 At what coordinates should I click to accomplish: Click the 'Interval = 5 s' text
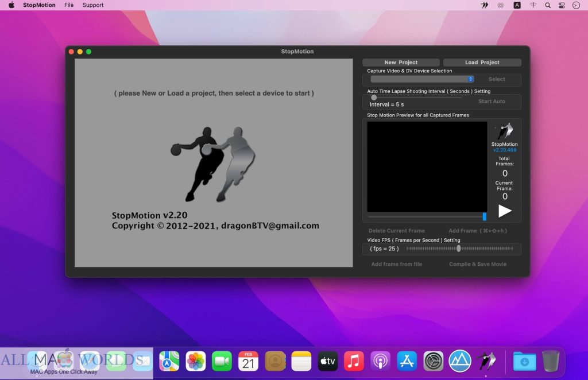click(386, 104)
